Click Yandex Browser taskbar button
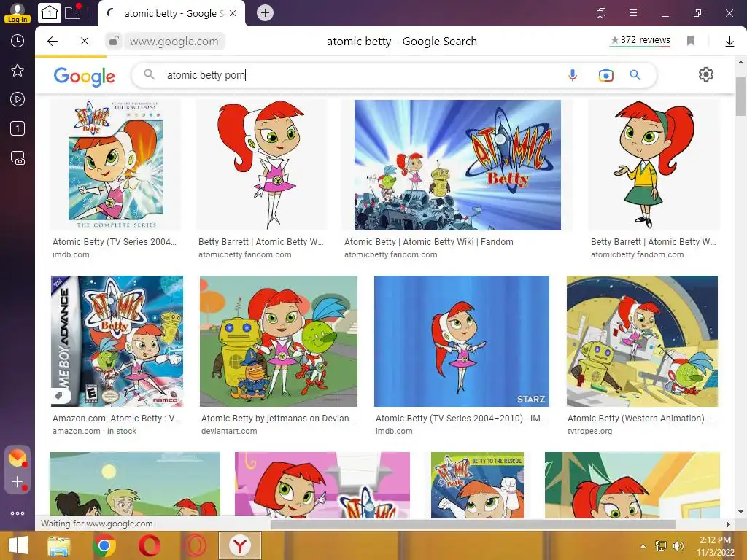This screenshot has width=747, height=560. click(x=240, y=545)
